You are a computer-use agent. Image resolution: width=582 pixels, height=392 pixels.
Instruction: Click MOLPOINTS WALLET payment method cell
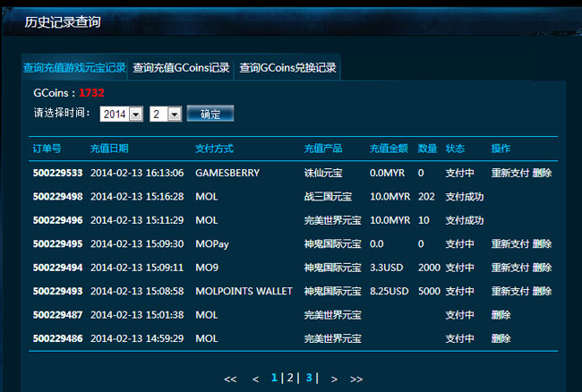[x=244, y=291]
